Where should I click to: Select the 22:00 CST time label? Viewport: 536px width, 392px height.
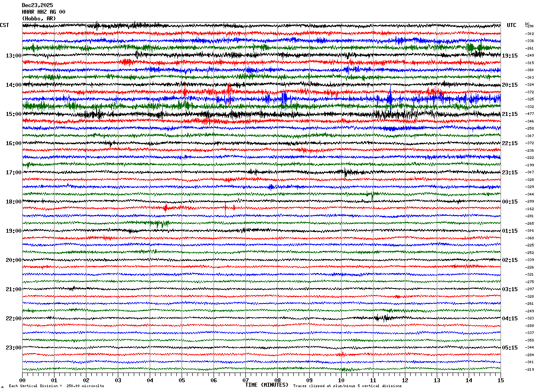click(13, 319)
